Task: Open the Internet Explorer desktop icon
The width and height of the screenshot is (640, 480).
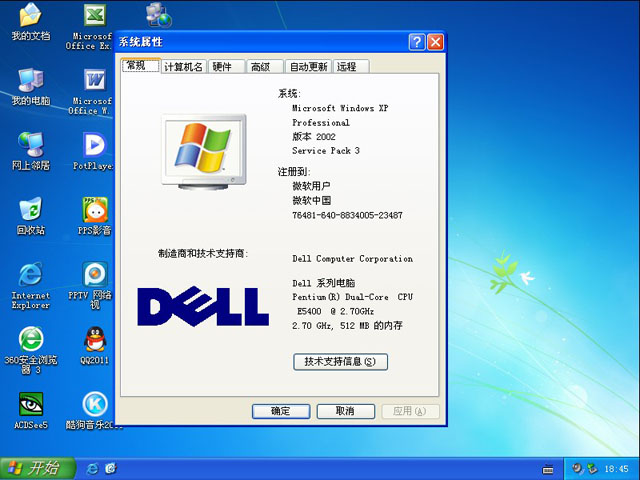Action: [31, 286]
